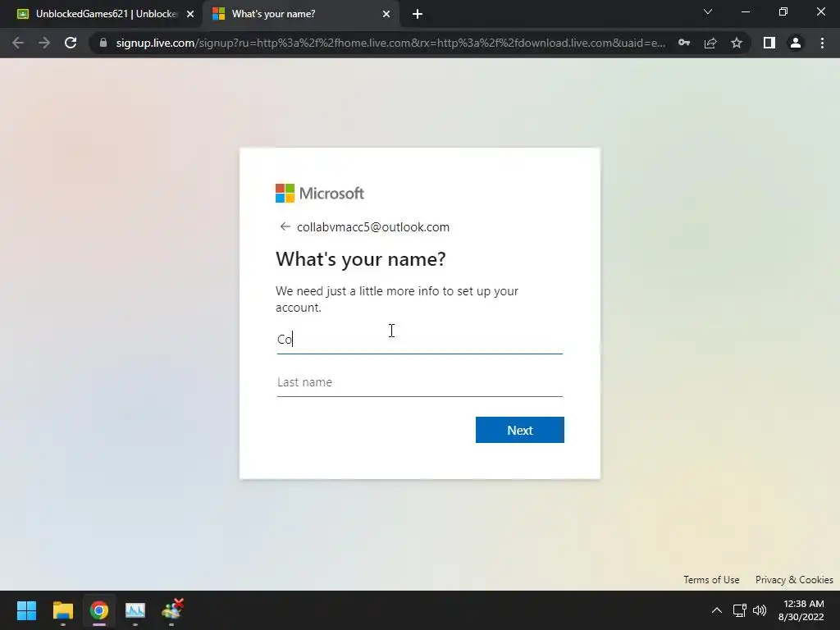Open File Explorer from taskbar
The height and width of the screenshot is (630, 840).
[x=62, y=610]
